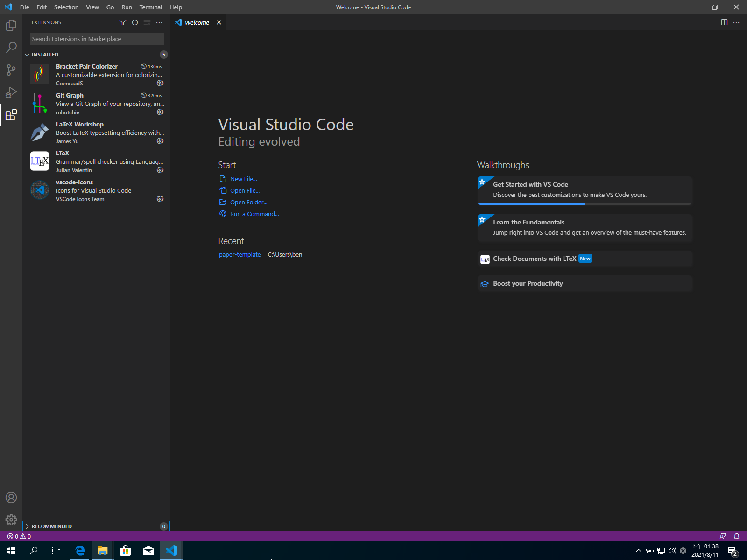Open Boost your Productivity walkthrough
This screenshot has height=560, width=747.
click(x=585, y=283)
